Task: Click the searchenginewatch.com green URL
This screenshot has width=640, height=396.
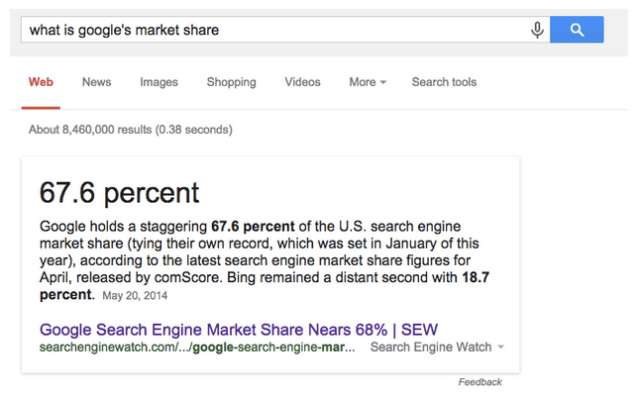Action: pyautogui.click(x=197, y=347)
